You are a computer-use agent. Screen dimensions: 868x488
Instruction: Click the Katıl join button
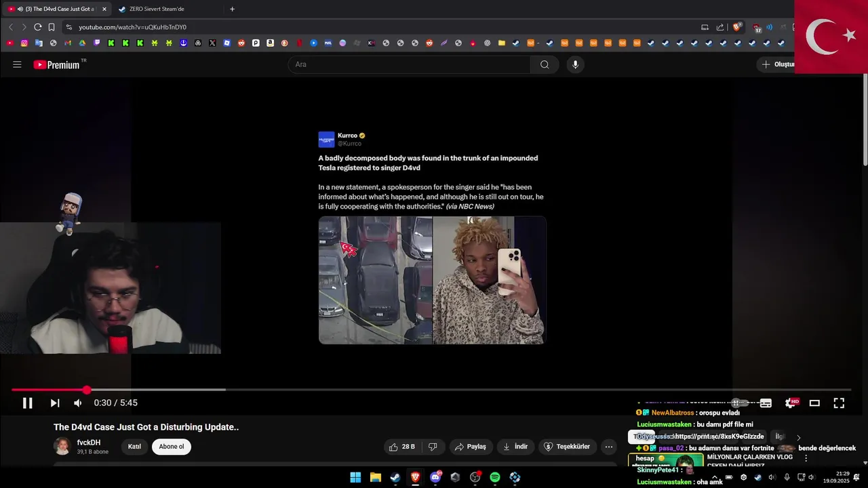coord(134,447)
